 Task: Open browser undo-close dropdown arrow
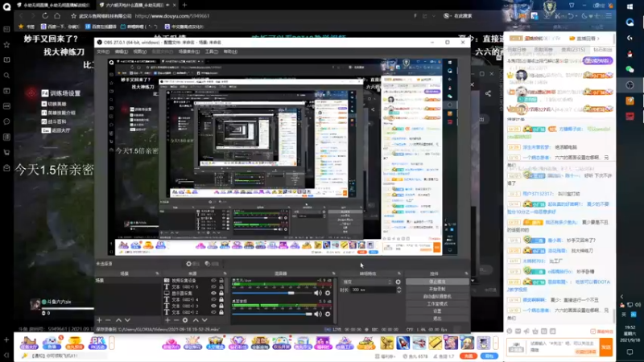577,16
